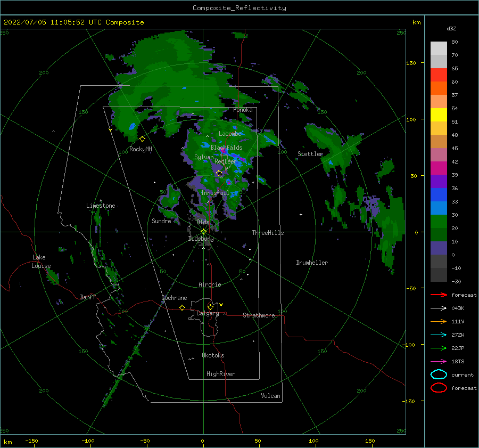This screenshot has width=479, height=448.
Task: Click the RockyMH label
Action: (141, 149)
